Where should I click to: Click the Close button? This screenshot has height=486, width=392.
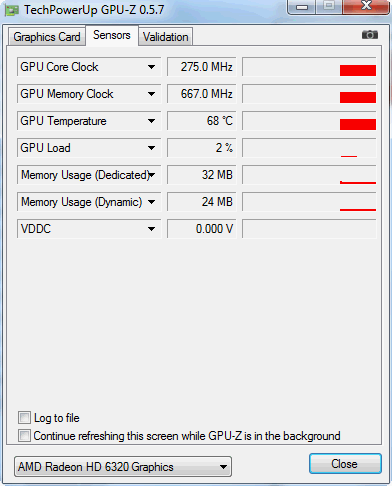click(345, 464)
